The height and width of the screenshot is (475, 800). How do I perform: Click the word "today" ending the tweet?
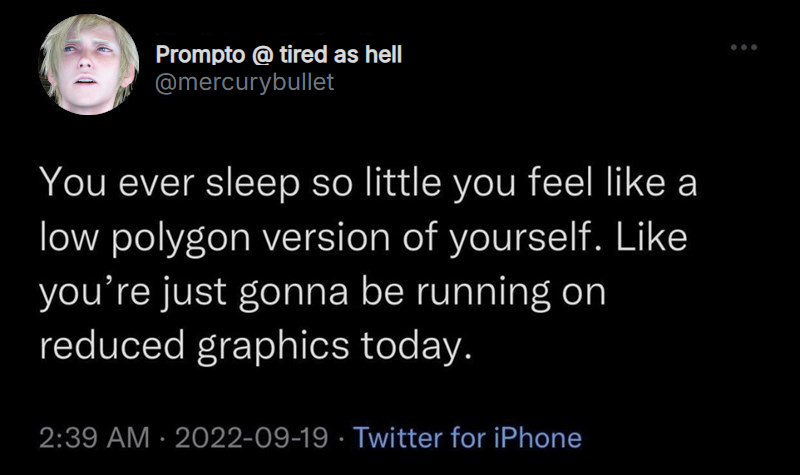pyautogui.click(x=415, y=344)
